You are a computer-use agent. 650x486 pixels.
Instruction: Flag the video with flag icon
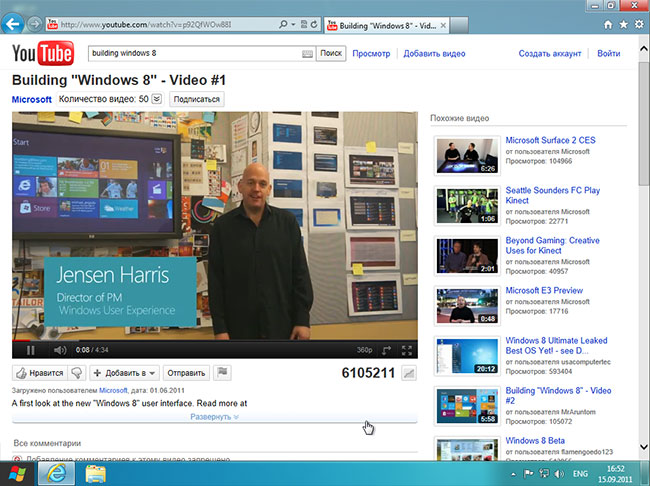click(222, 372)
